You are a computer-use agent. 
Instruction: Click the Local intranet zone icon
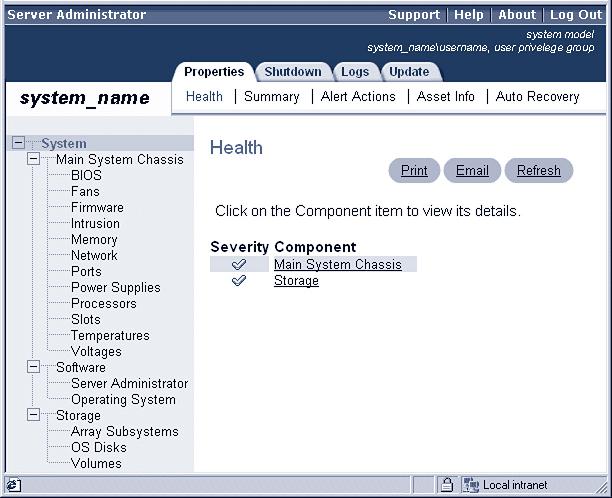470,485
